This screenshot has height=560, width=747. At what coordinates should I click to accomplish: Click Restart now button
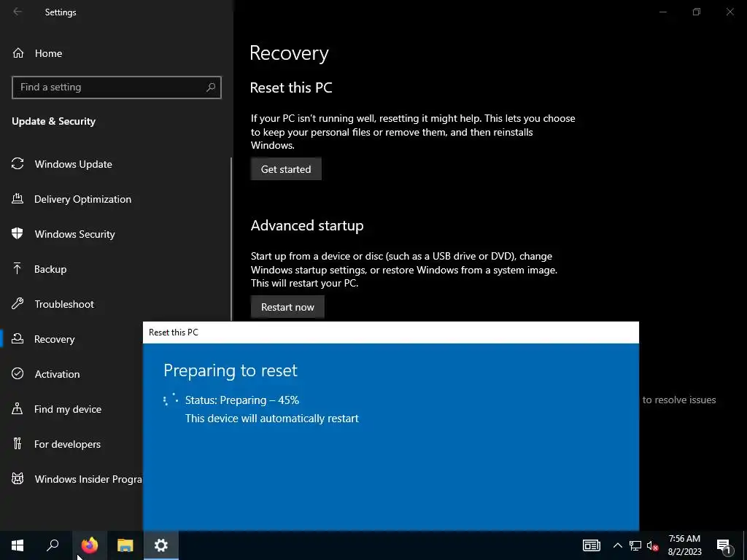click(287, 307)
